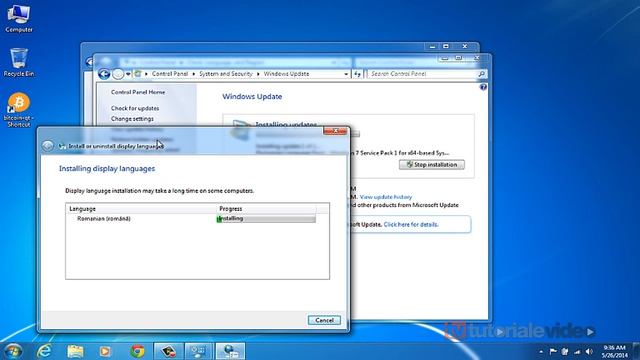This screenshot has width=640, height=360.
Task: Click the Show desktop strip
Action: [636, 351]
